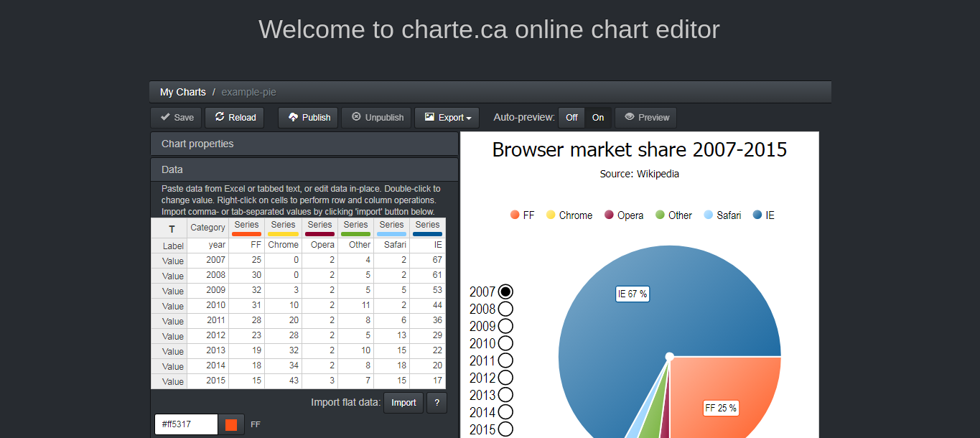Select the 2009 radio button
This screenshot has height=438, width=980.
click(505, 326)
